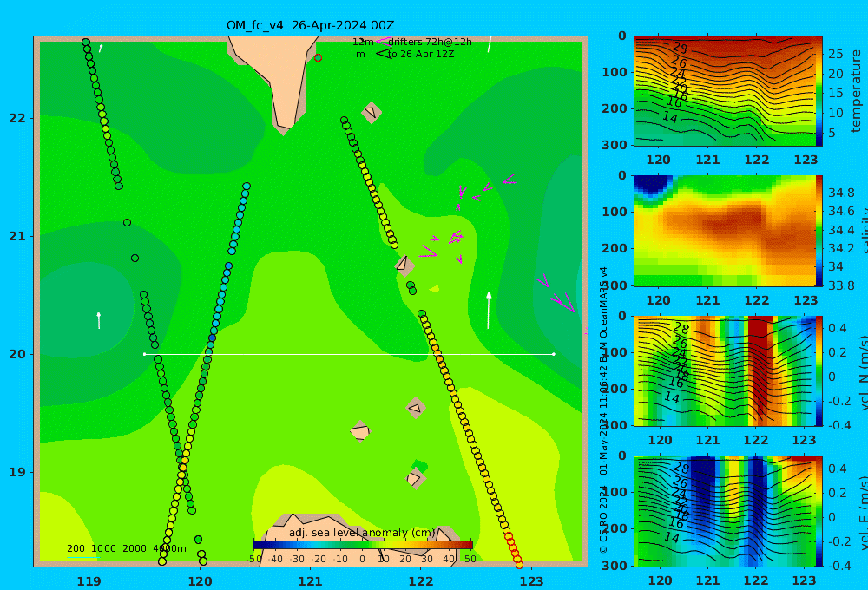Click the small yellow marker near 122E 20.5N
Screen dimensions: 868x590
(435, 288)
